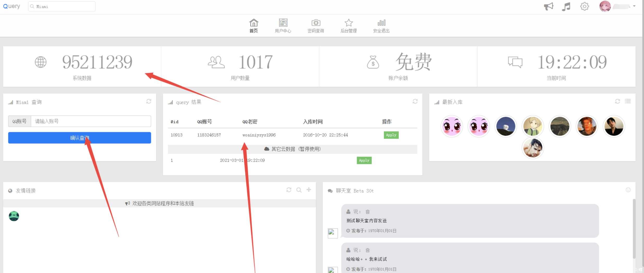Image resolution: width=644 pixels, height=273 pixels.
Task: Open the settings gear icon
Action: pos(585,6)
